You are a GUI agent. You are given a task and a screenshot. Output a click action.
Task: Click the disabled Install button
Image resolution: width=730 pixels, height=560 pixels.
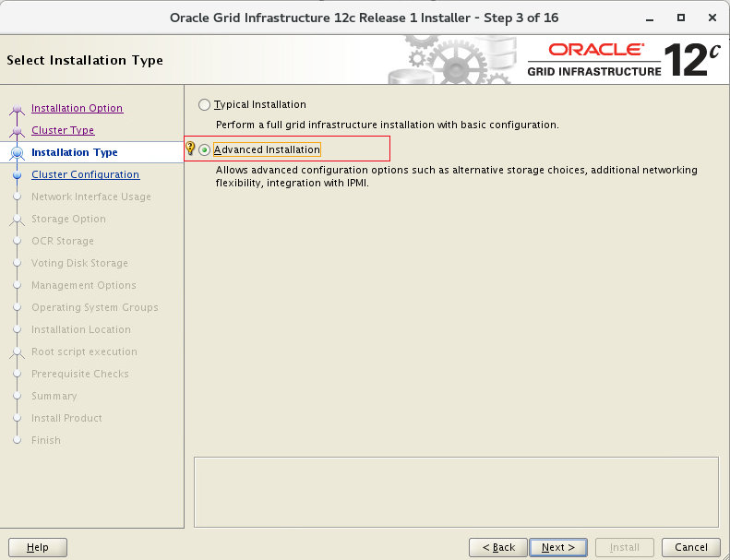pyautogui.click(x=624, y=547)
